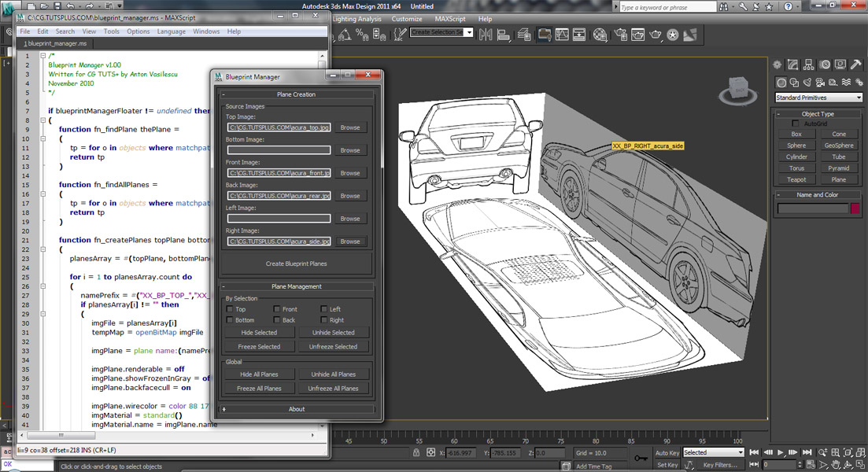Viewport: 868px width, 472px height.
Task: Open the Standard Primitives dropdown
Action: tap(818, 98)
